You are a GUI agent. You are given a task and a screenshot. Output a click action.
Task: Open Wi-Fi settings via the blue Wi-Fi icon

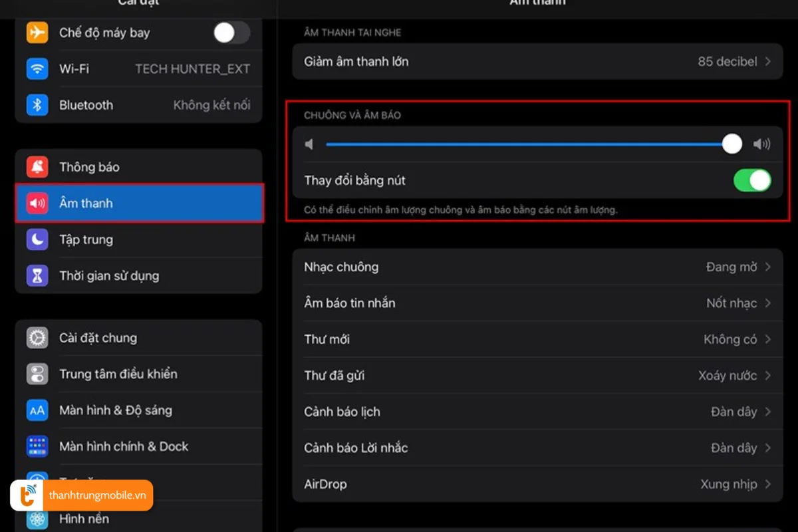[37, 68]
